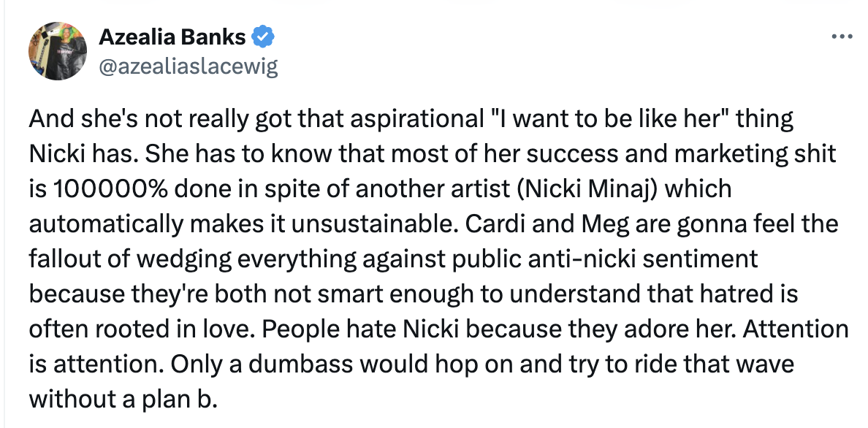
Task: Open the @azealiaslacewig handle link
Action: (189, 66)
